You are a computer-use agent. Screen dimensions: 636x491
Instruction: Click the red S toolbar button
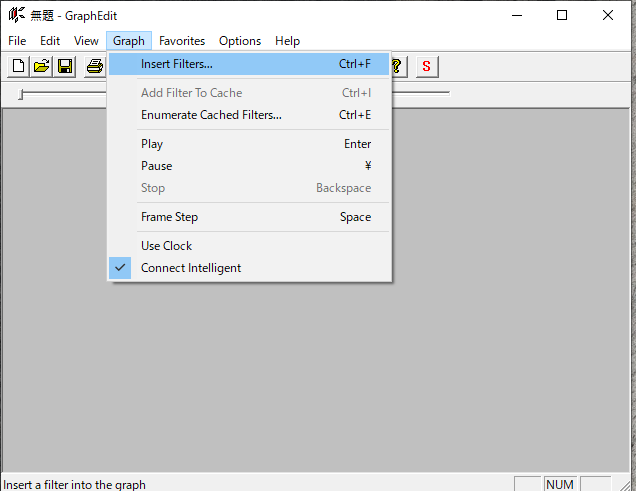point(427,66)
